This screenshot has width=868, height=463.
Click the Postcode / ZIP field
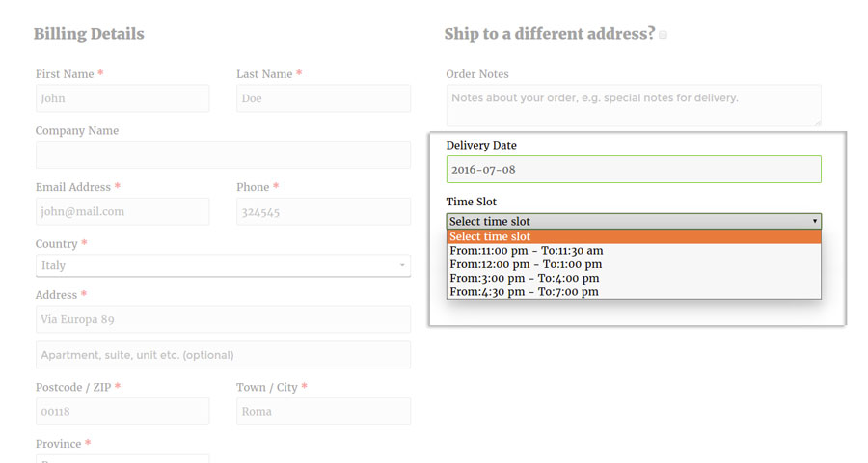pyautogui.click(x=122, y=412)
